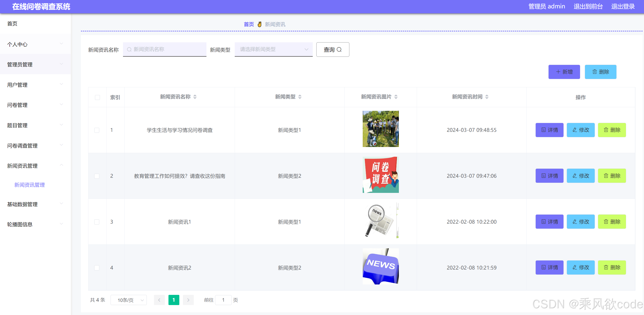
Task: Check the checkbox for row 2
Action: point(97,176)
